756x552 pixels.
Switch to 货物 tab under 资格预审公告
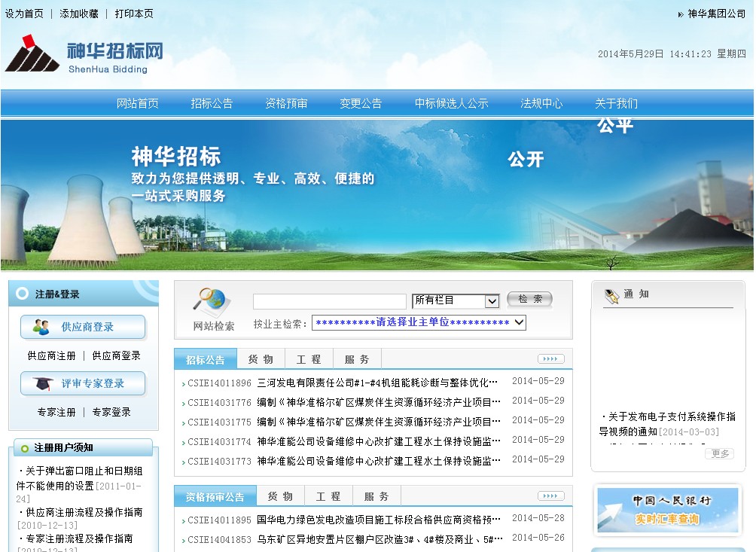pyautogui.click(x=281, y=496)
